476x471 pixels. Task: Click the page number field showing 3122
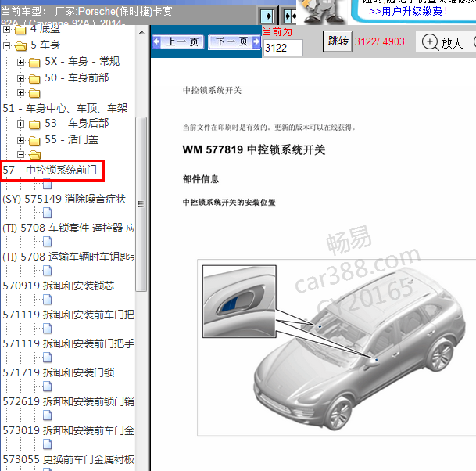[283, 48]
